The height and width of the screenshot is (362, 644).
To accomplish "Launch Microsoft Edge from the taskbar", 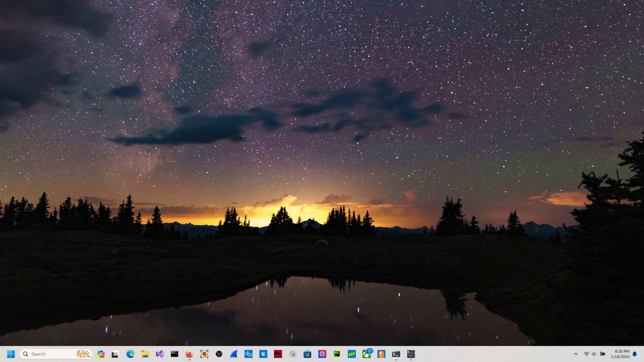I will [130, 354].
